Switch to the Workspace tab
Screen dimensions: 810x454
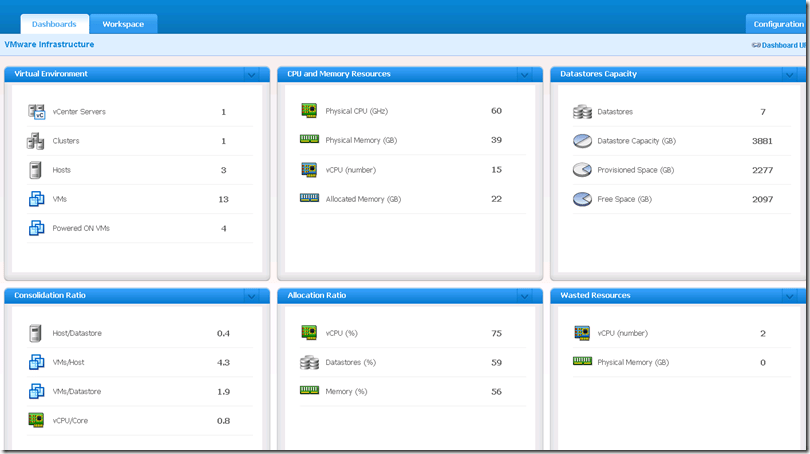click(123, 24)
